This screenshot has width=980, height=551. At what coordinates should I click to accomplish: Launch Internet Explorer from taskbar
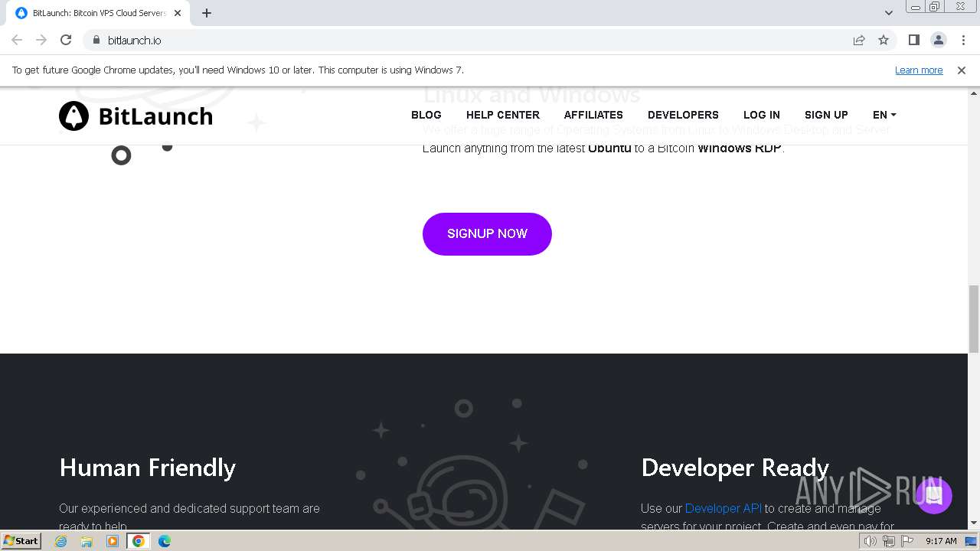(61, 541)
